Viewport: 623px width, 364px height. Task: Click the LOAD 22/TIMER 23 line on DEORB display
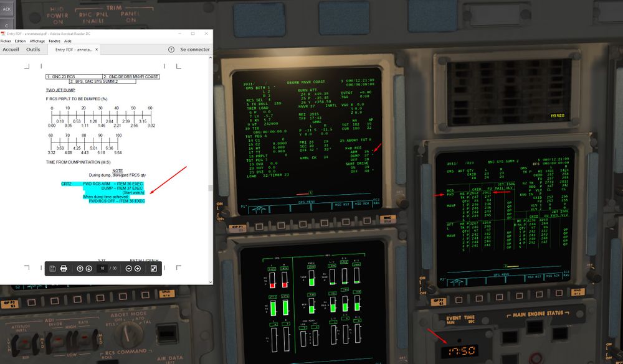pos(268,175)
